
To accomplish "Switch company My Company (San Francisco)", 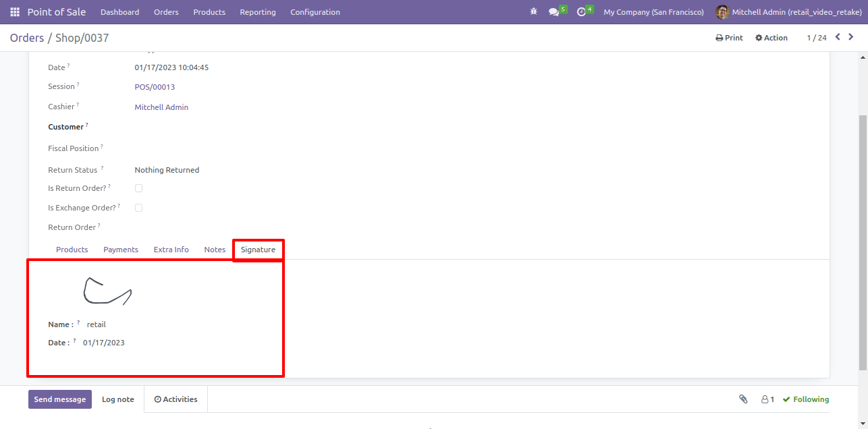I will point(653,12).
